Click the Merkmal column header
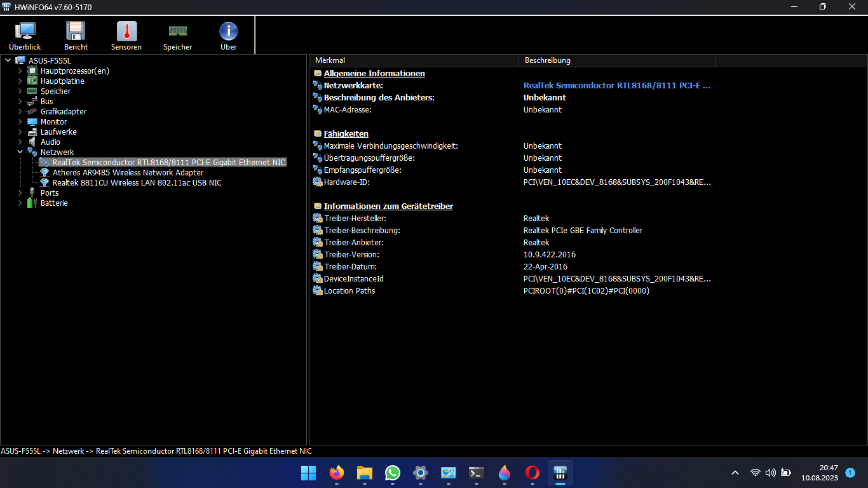Image resolution: width=868 pixels, height=488 pixels. tap(414, 60)
